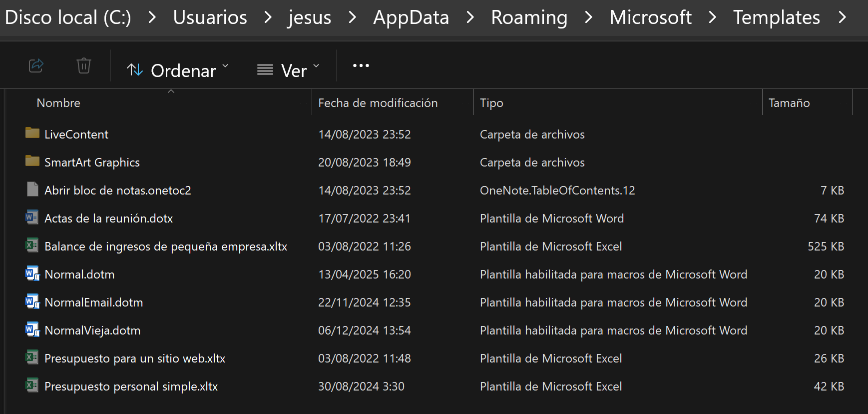
Task: Click the LiveContent folder icon
Action: point(32,133)
